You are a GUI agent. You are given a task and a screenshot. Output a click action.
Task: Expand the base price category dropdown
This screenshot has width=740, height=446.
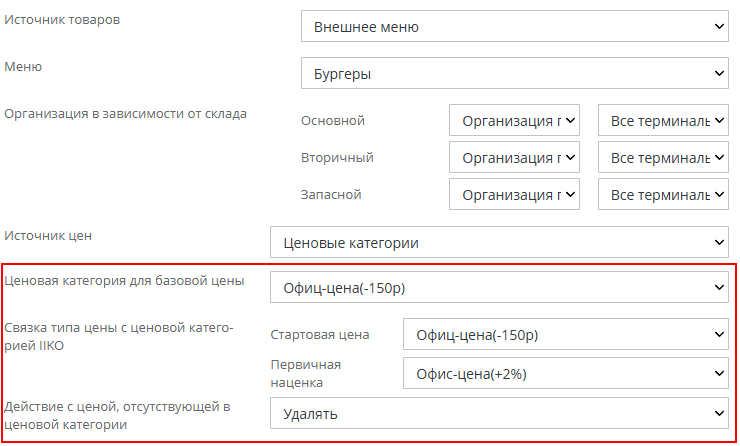pyautogui.click(x=499, y=289)
